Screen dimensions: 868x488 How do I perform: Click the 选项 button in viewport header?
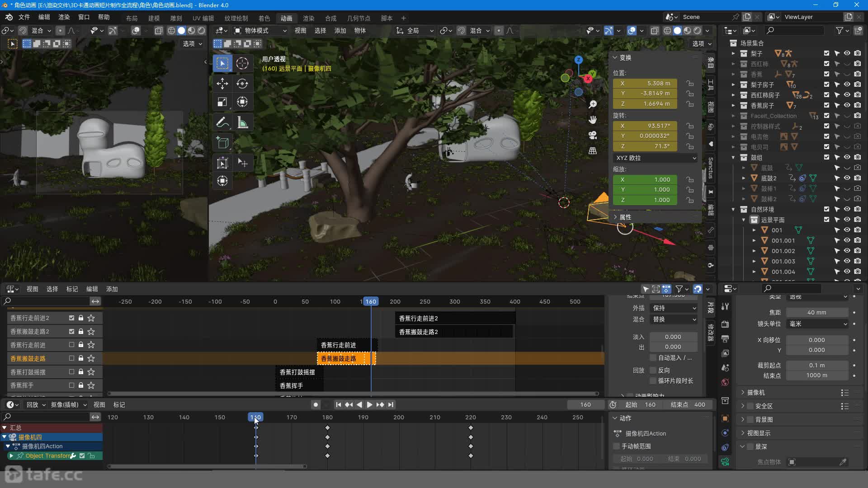(702, 44)
